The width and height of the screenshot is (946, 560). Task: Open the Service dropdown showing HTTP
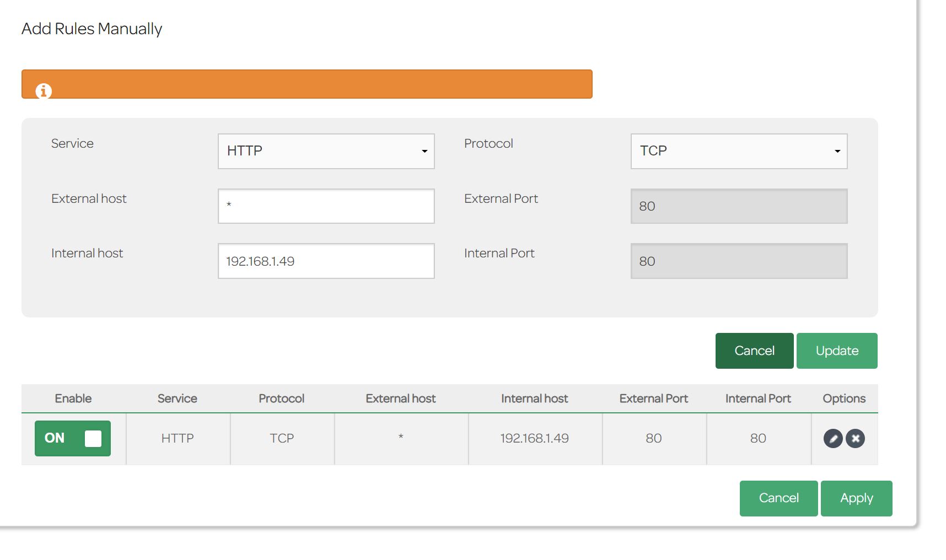click(x=326, y=151)
